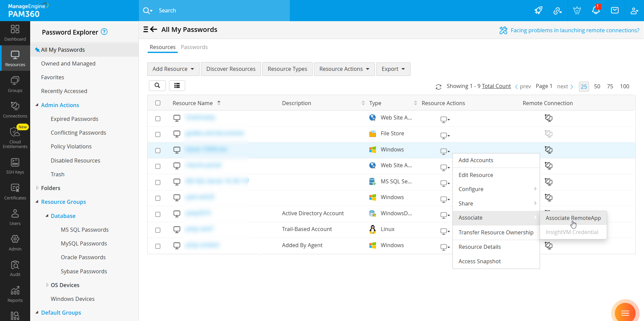Select the MS SQL Server row checkbox
The image size is (644, 321).
pos(158,182)
